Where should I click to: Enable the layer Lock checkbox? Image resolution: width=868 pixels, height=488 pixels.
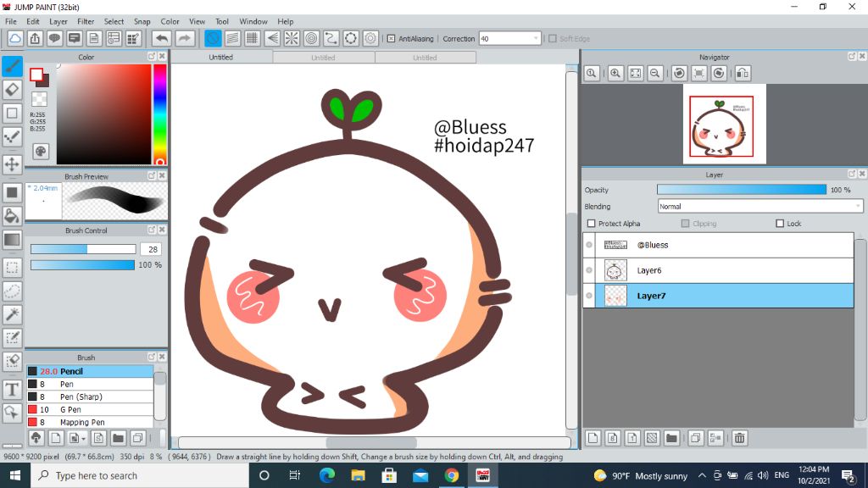click(x=780, y=224)
